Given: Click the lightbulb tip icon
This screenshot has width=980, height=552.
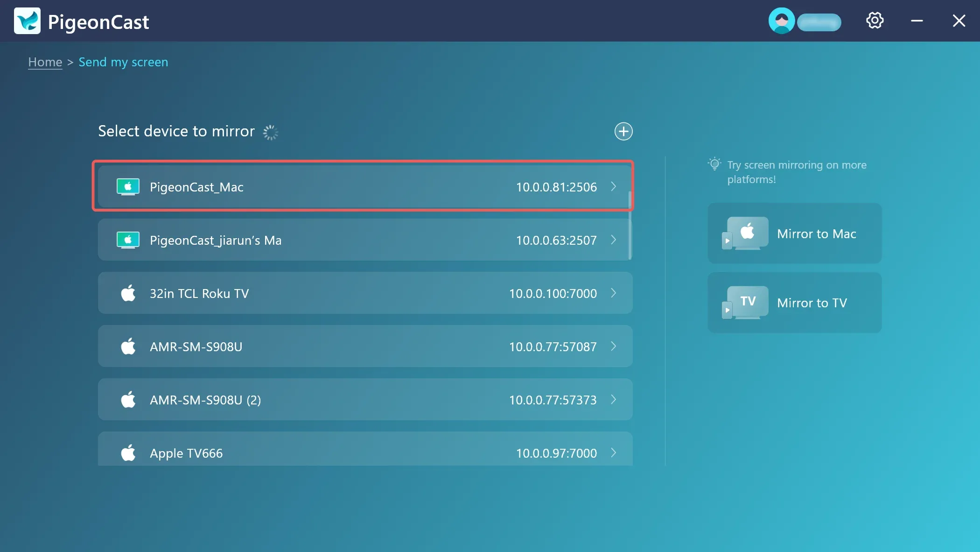Looking at the screenshot, I should point(714,164).
